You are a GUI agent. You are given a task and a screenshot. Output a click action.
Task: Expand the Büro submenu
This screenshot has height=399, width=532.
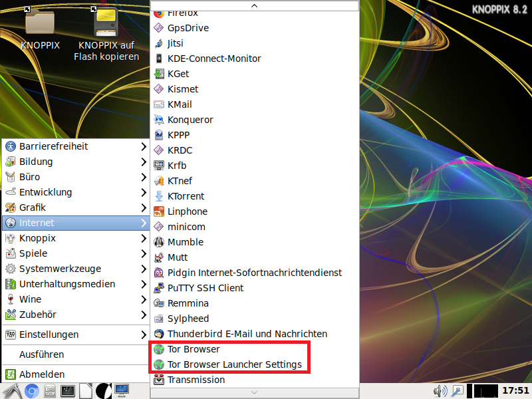pyautogui.click(x=76, y=177)
